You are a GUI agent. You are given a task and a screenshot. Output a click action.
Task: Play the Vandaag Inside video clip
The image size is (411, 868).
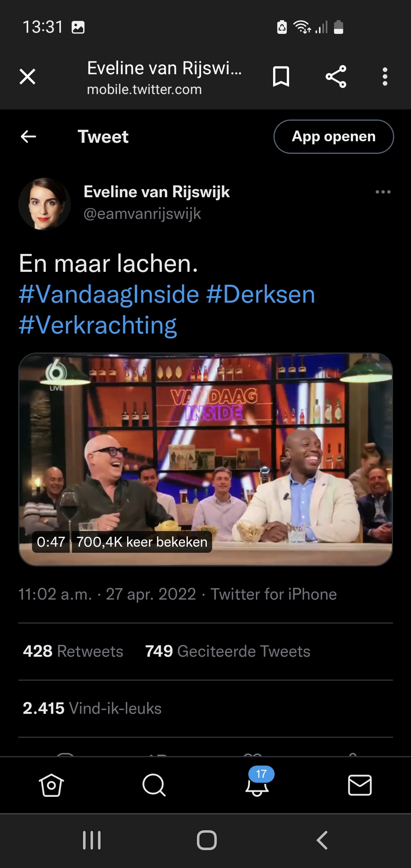click(x=205, y=459)
